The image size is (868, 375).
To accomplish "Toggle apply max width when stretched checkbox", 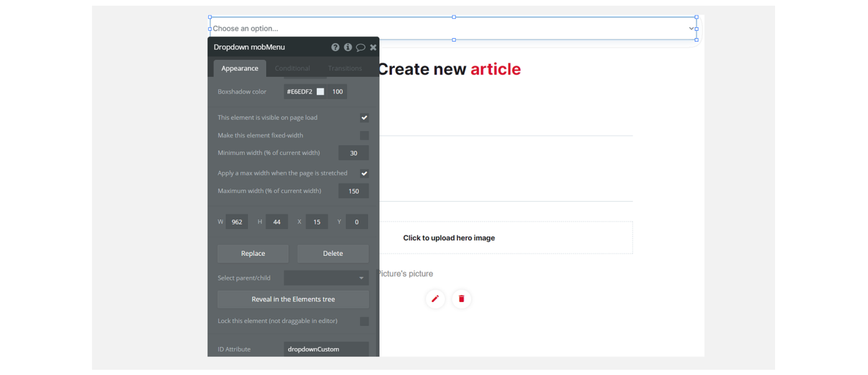I will pos(364,173).
